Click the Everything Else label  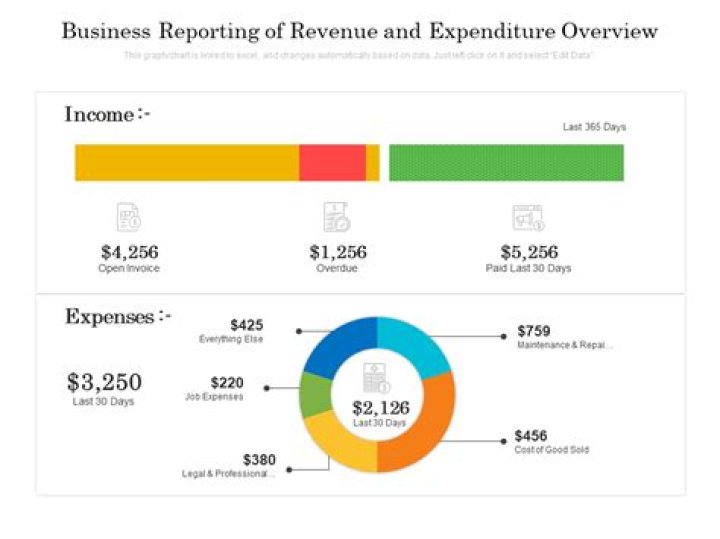(x=231, y=339)
